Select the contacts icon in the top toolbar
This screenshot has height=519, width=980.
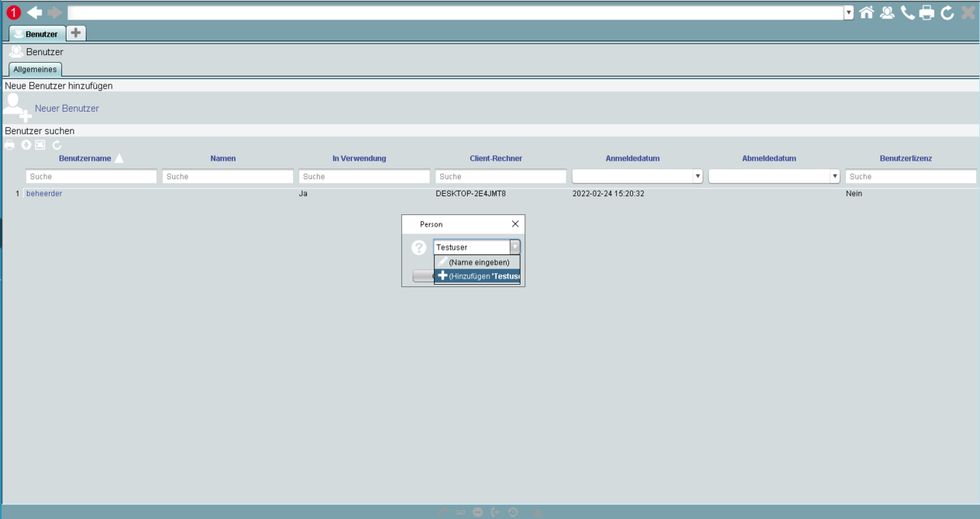887,12
